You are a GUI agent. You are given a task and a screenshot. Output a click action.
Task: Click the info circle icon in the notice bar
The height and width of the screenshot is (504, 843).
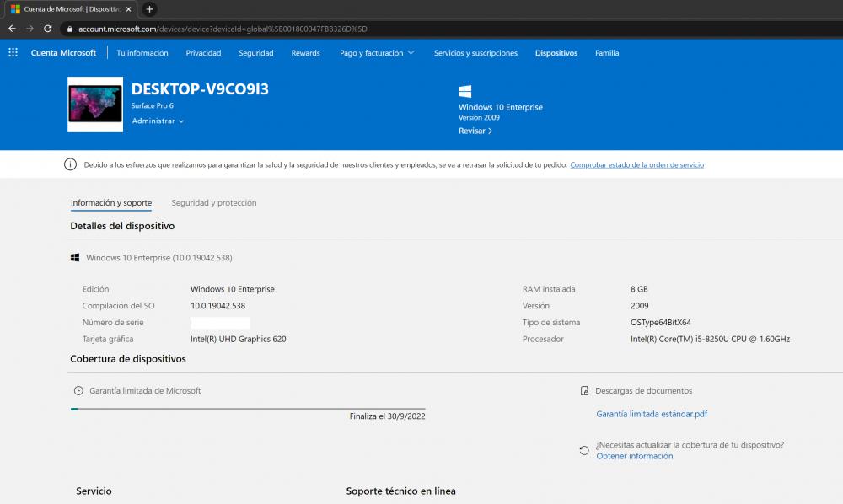[x=71, y=164]
